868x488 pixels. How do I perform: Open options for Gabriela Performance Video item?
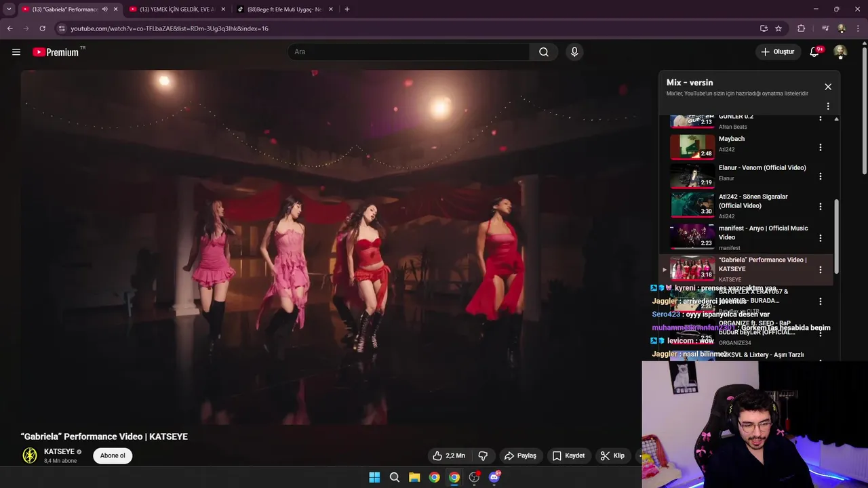pos(821,270)
